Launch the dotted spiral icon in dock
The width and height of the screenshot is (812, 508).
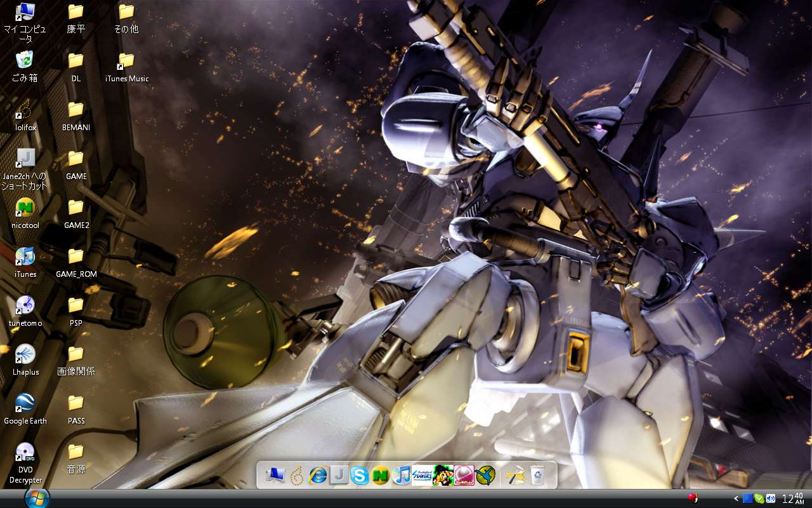click(296, 475)
